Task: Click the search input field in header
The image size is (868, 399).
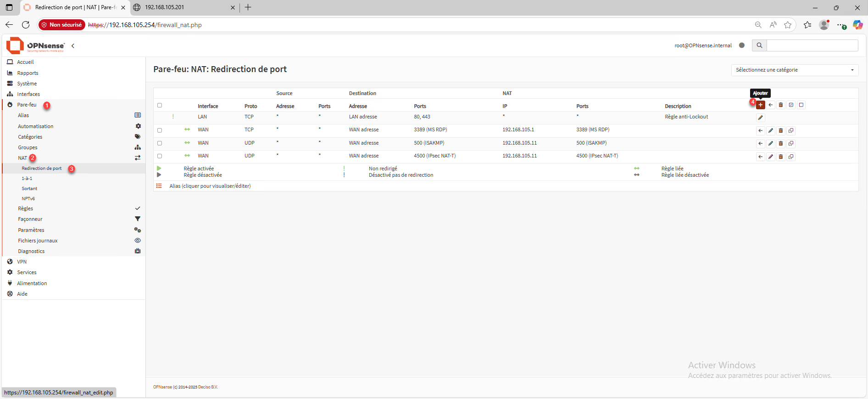Action: pos(812,45)
